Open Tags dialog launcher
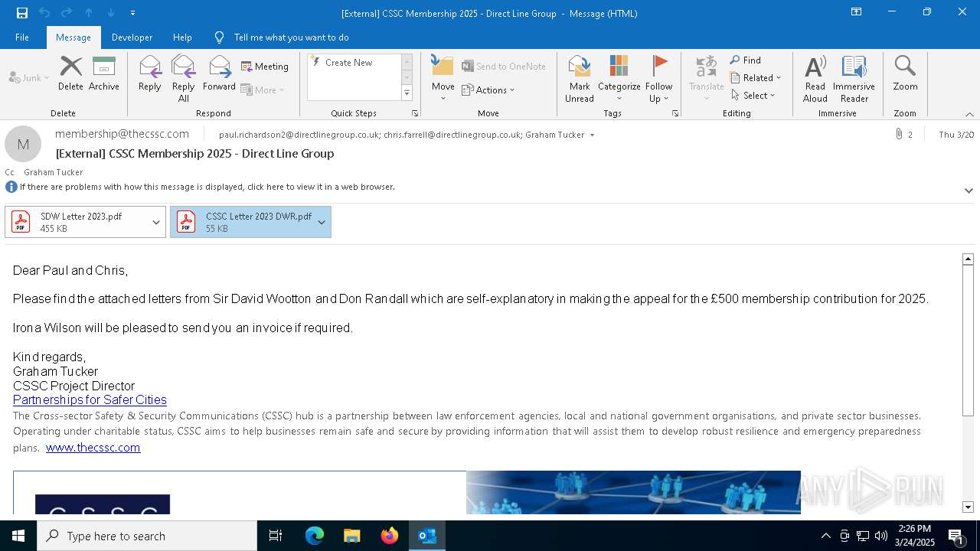The width and height of the screenshot is (980, 551). click(x=675, y=113)
